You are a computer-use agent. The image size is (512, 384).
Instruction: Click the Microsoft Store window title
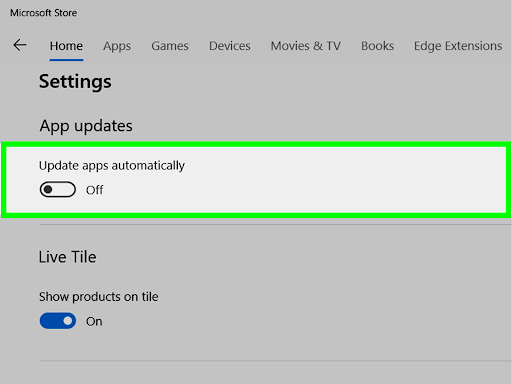click(x=43, y=13)
